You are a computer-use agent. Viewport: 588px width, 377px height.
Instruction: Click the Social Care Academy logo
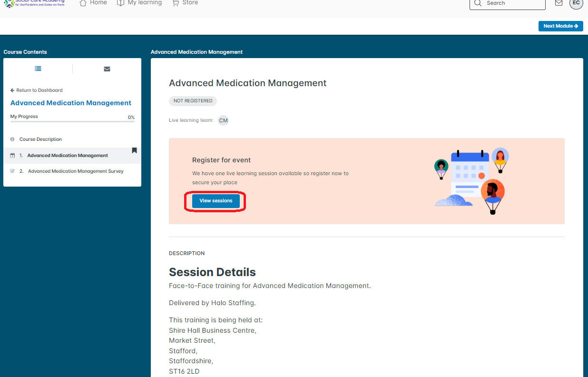[x=34, y=3]
